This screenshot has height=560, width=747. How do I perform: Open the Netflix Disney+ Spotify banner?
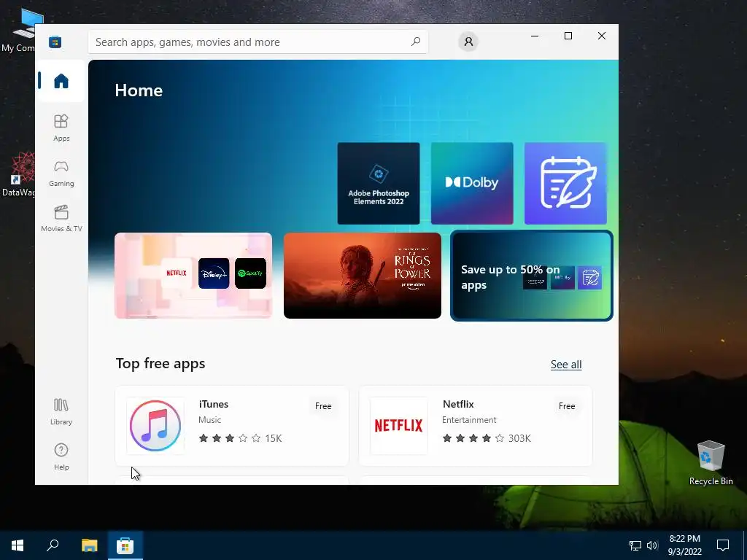coord(193,275)
